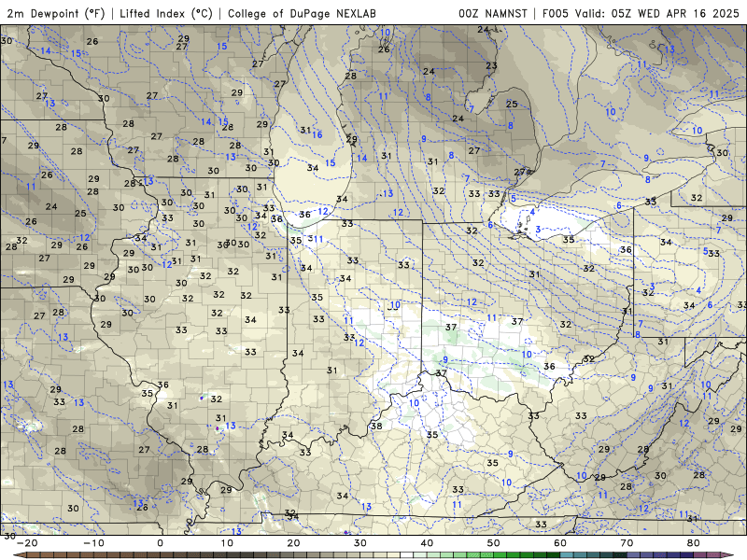Screen dimensions: 747x560
Task: Click the colorbar scale label '20'
Action: tap(293, 543)
